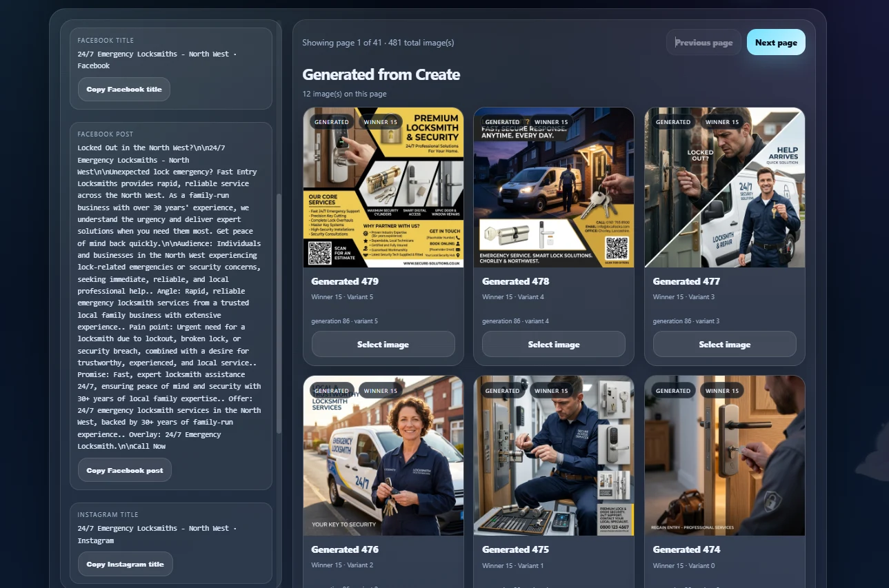This screenshot has width=889, height=588.
Task: Click the Next page button
Action: click(776, 42)
